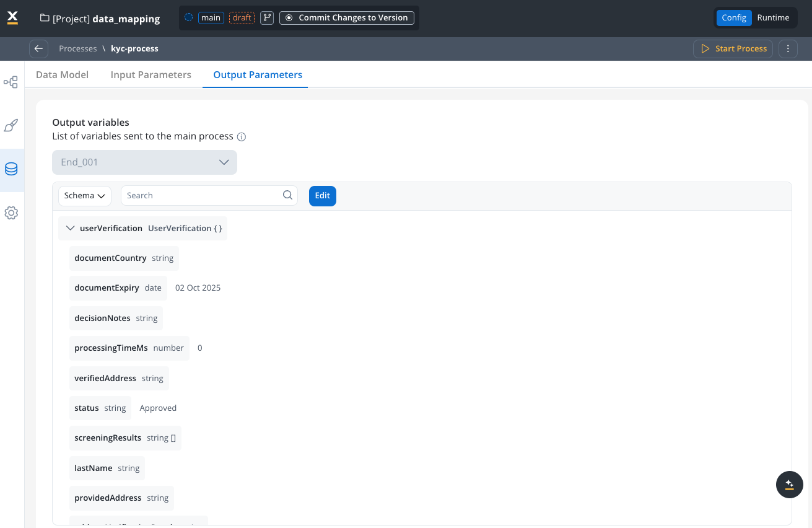
Task: Select the Output Parameters tab
Action: (258, 74)
